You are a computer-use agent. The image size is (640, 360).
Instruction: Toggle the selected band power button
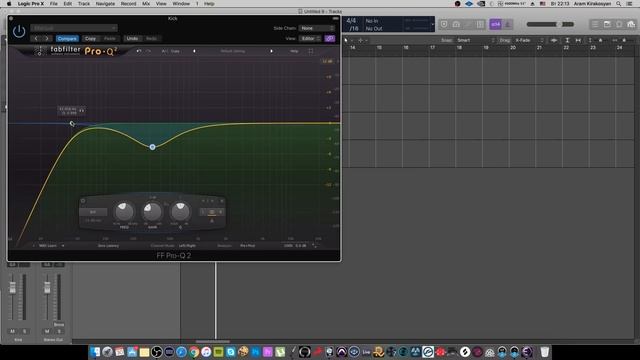(x=83, y=201)
